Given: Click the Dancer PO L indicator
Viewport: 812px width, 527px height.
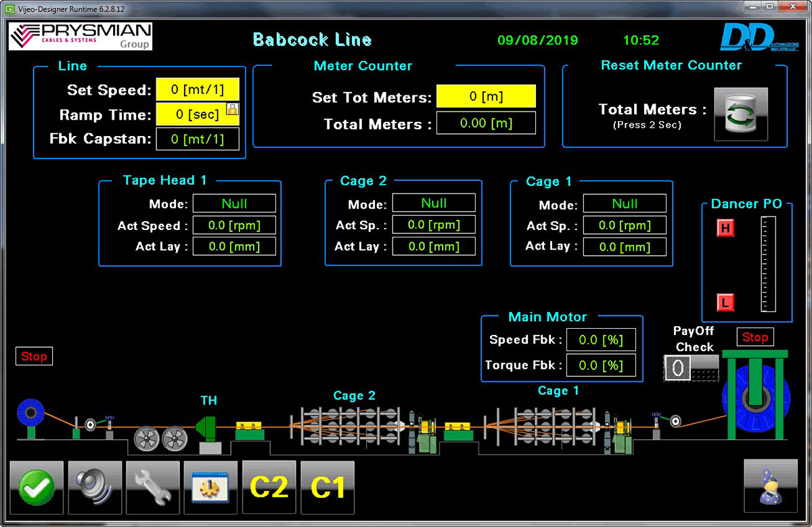Looking at the screenshot, I should pyautogui.click(x=725, y=302).
